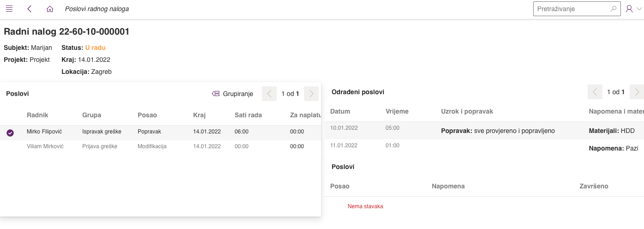Click the Grupiranje grouping icon
The image size is (644, 229).
(x=216, y=94)
